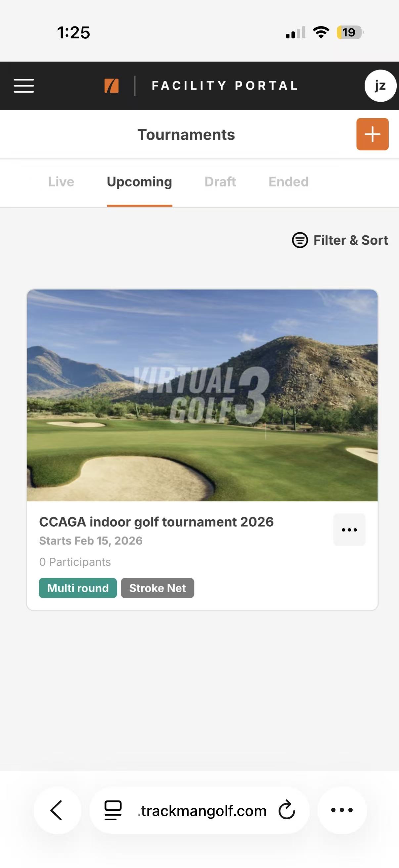Switch to the Draft tab

click(x=220, y=182)
